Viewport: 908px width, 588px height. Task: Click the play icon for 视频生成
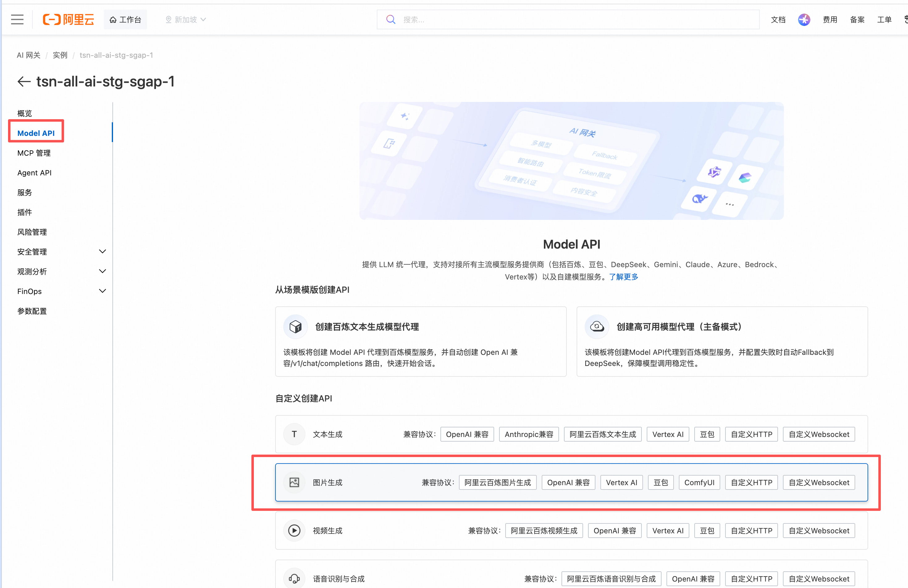point(294,530)
